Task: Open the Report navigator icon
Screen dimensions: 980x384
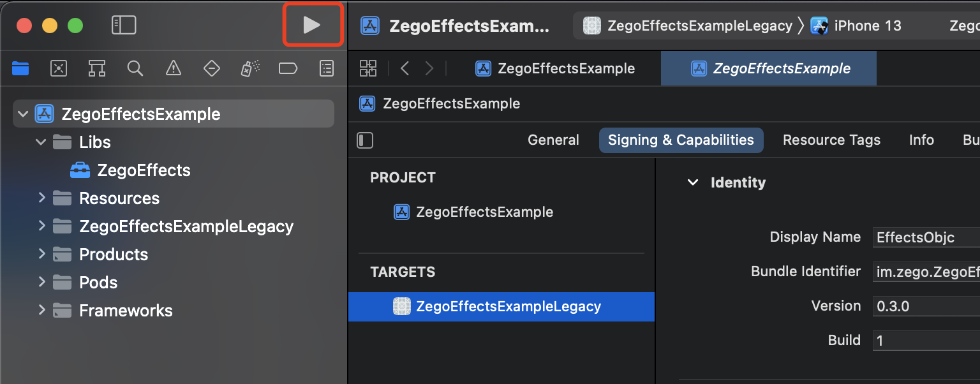Action: coord(327,68)
